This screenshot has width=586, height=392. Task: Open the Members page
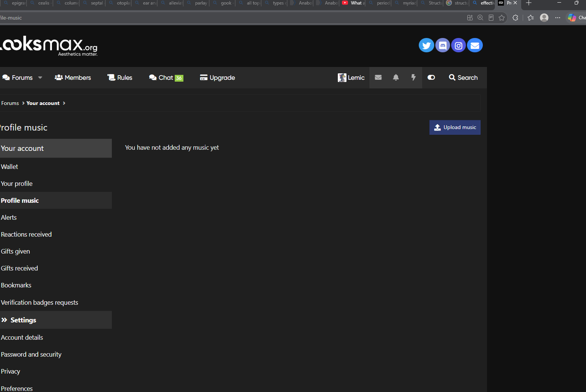pyautogui.click(x=73, y=77)
